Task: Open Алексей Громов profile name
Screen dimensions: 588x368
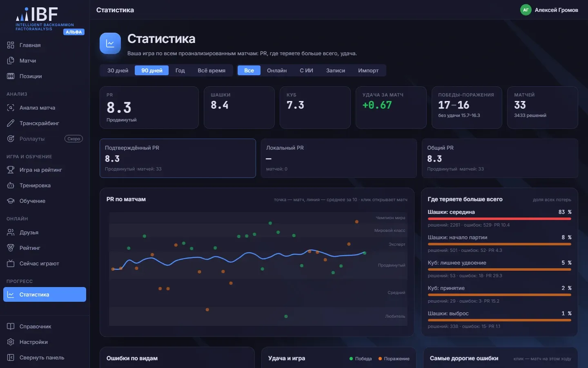Action: 556,10
